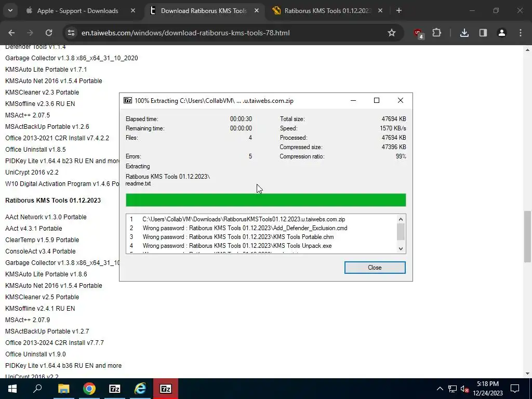The image size is (532, 399).
Task: Reload the current page
Action: click(49, 33)
